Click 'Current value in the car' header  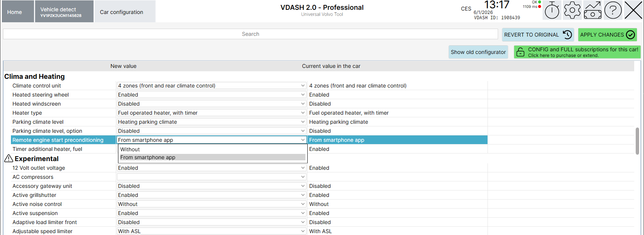tap(331, 66)
